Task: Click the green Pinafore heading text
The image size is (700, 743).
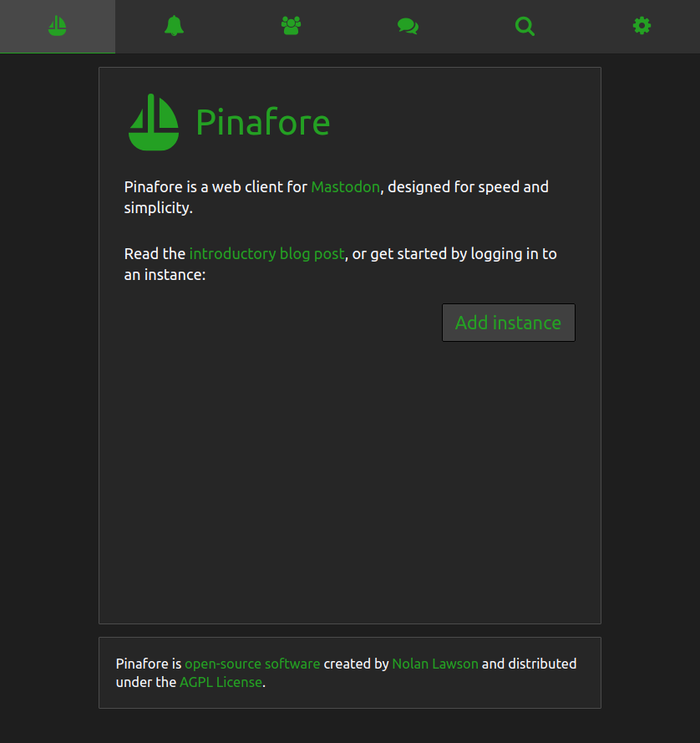Action: [x=263, y=122]
